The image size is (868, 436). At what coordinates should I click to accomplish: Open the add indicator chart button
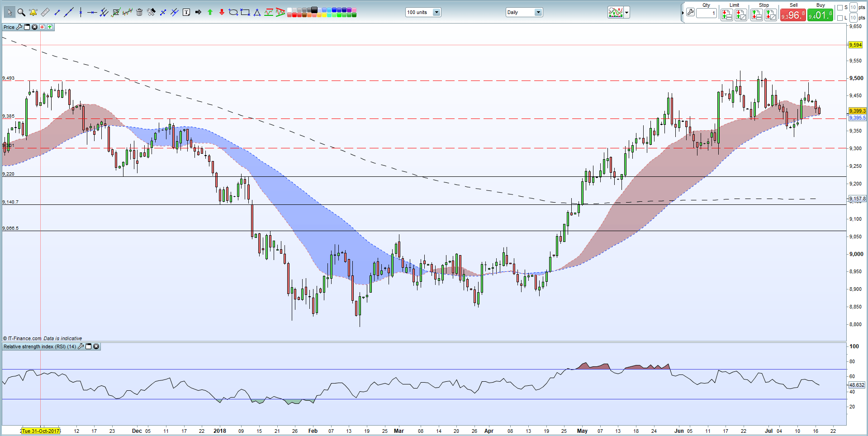pos(616,13)
